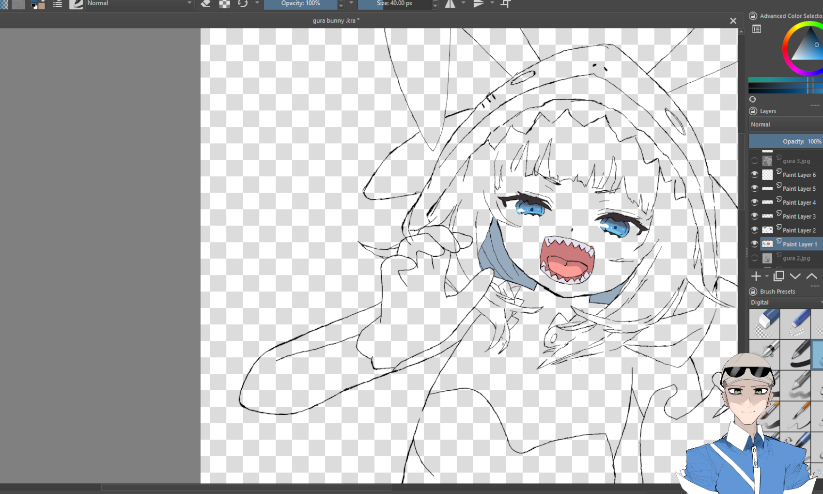This screenshot has width=823, height=494.
Task: Click the horizontal mirror tool icon
Action: click(450, 4)
